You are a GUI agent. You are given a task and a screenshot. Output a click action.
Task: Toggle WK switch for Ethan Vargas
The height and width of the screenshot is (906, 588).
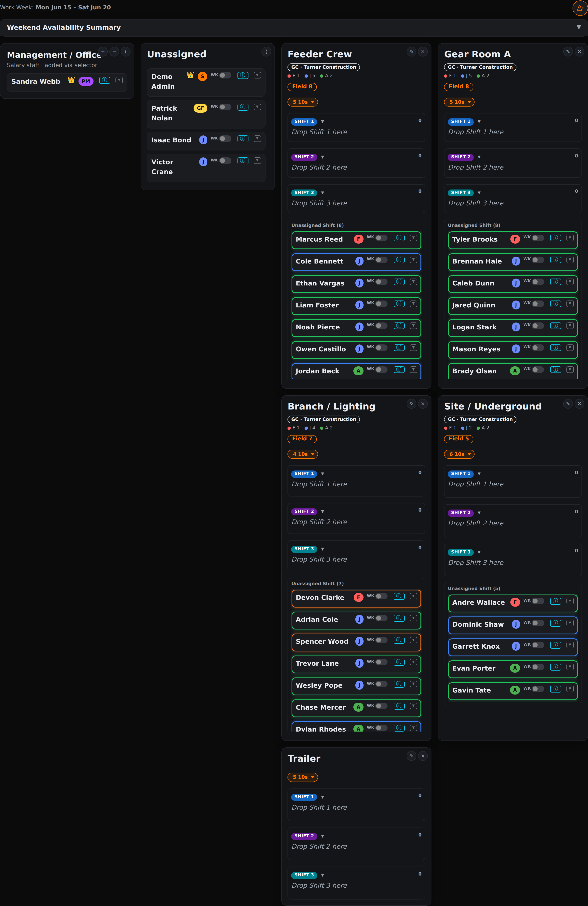[381, 282]
